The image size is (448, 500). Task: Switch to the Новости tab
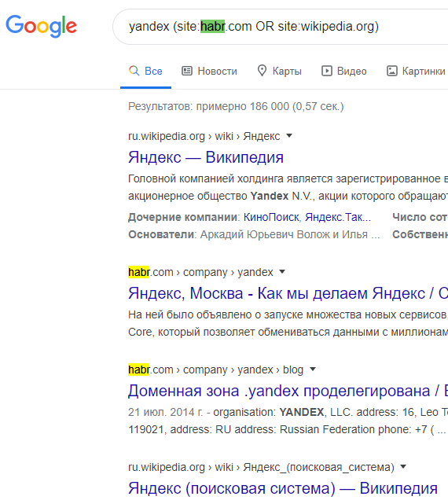pyautogui.click(x=210, y=71)
